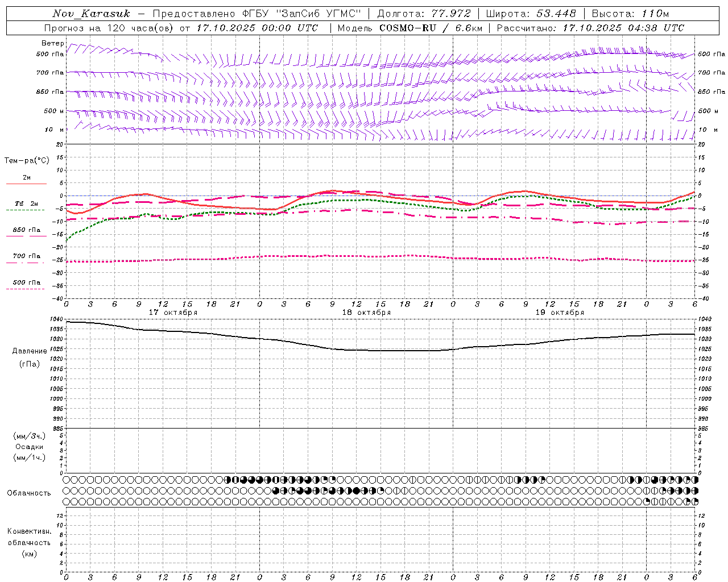Viewport: 728px width, 582px height.
Task: Click the '19 октября' date label
Action: click(560, 313)
